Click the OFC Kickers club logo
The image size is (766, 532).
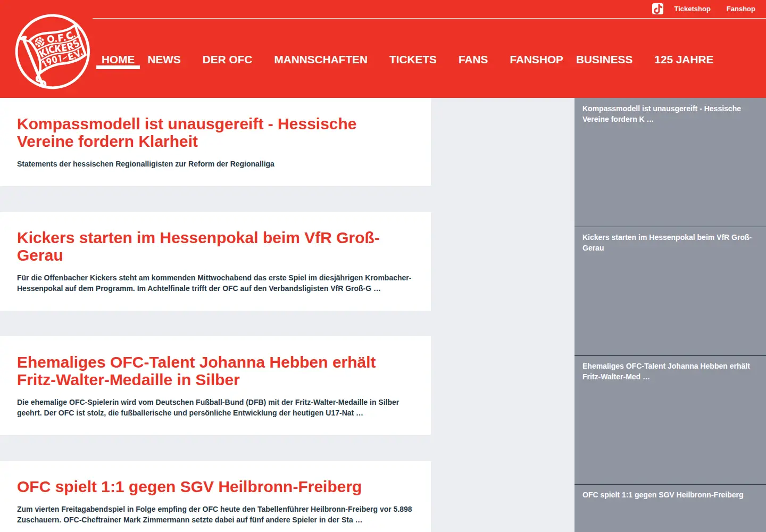tap(53, 52)
